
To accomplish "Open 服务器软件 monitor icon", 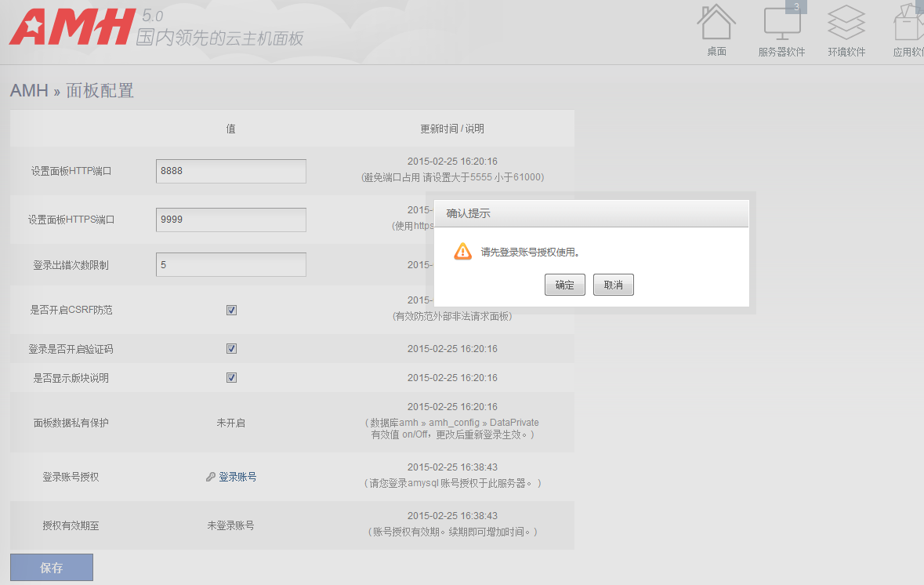I will pos(781,24).
